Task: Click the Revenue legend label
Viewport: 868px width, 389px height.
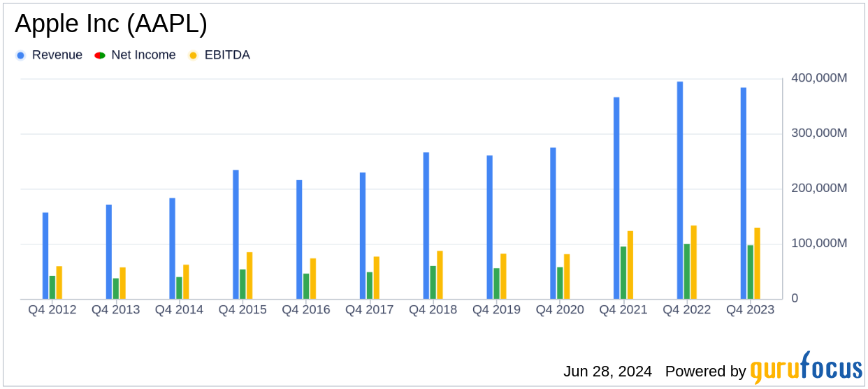Action: [57, 55]
